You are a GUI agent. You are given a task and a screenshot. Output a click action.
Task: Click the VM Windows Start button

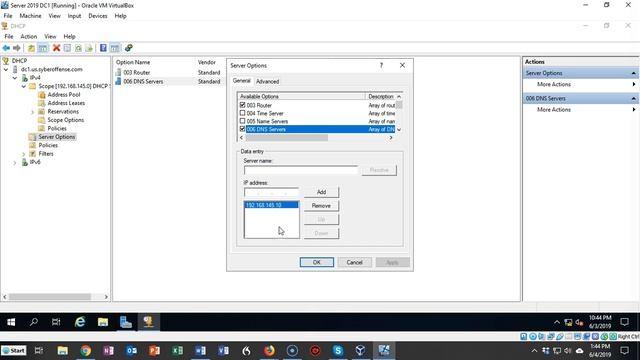pos(11,322)
